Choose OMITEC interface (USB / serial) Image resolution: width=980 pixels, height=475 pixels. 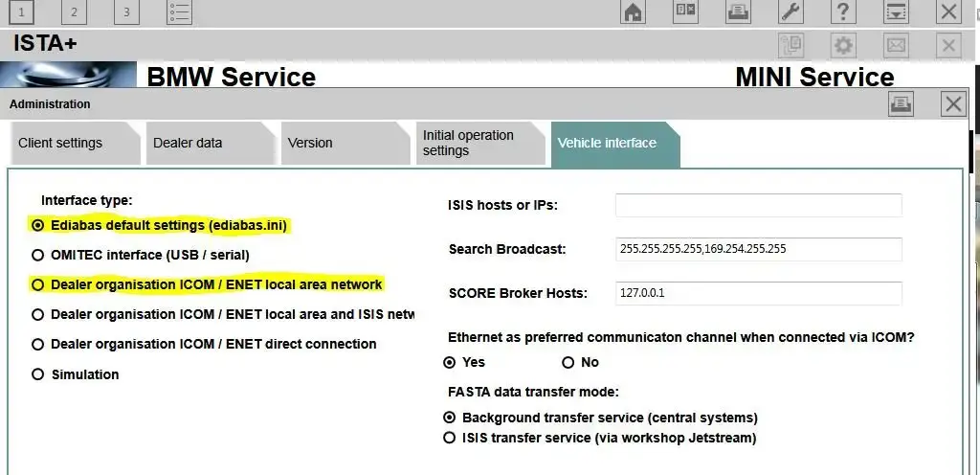tap(38, 255)
